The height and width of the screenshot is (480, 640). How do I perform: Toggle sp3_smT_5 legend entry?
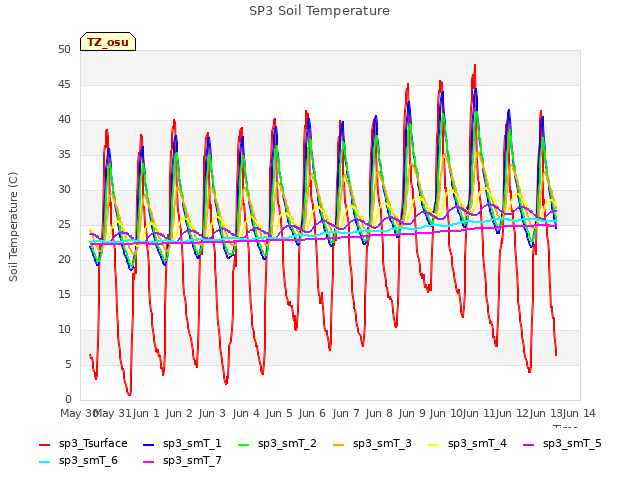[x=562, y=444]
